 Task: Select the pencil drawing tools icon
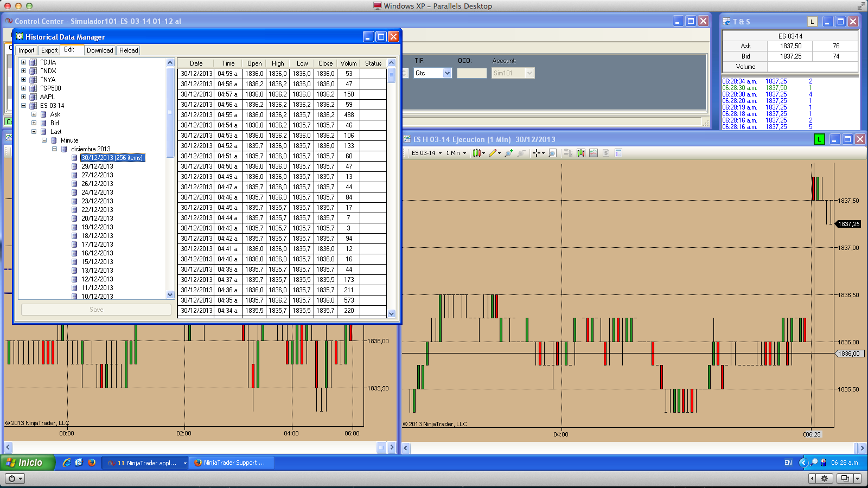click(493, 153)
